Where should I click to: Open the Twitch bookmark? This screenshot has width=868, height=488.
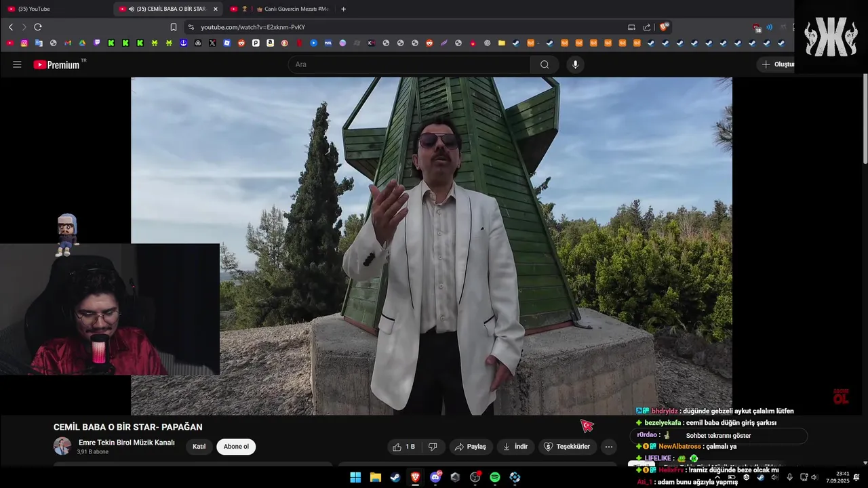point(97,43)
